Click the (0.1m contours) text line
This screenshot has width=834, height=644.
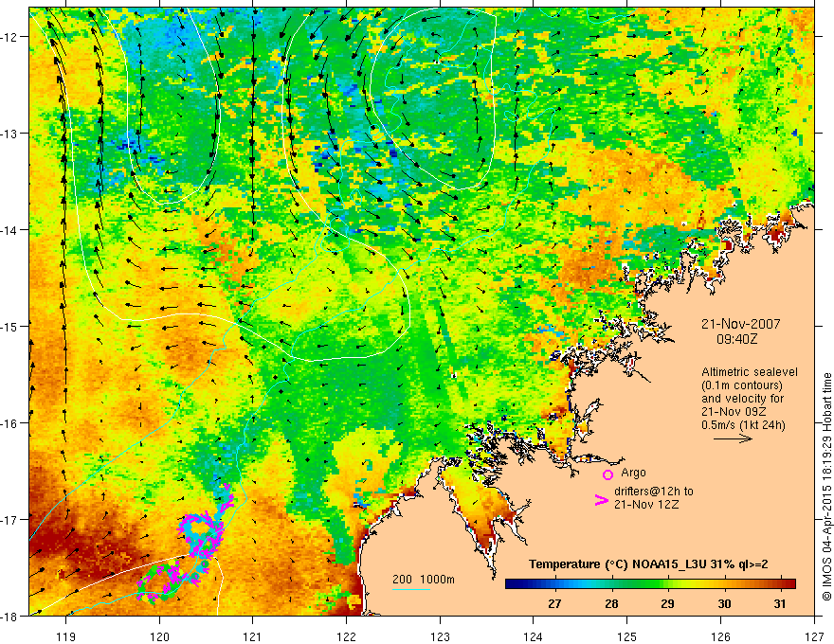point(742,385)
